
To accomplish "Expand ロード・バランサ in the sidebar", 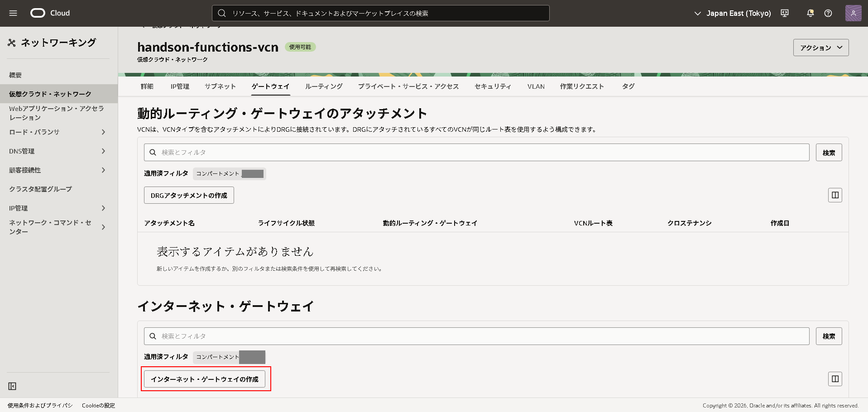I will [103, 132].
